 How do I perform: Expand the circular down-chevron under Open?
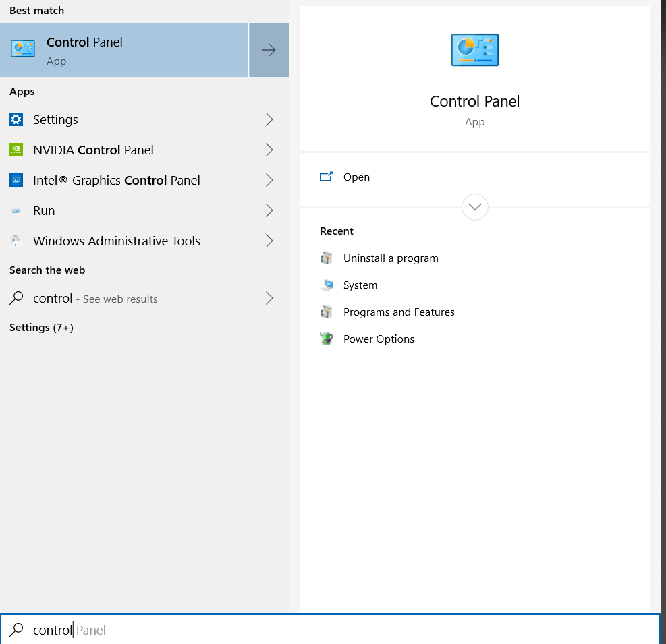474,206
